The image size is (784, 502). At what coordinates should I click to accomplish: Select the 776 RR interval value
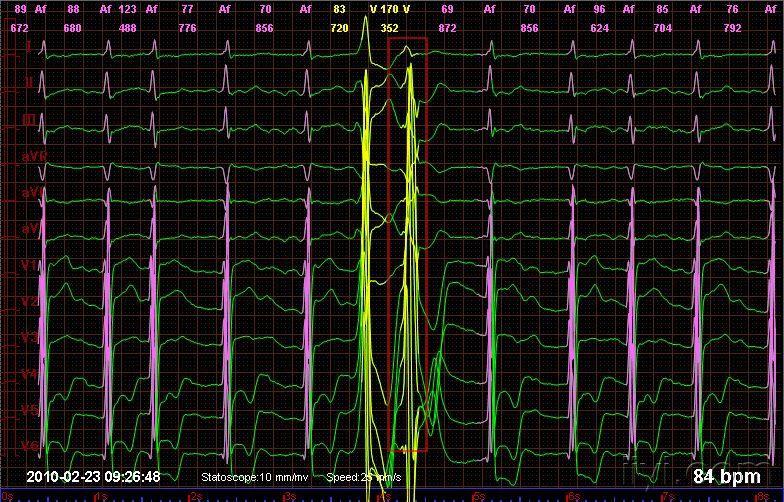(x=188, y=28)
